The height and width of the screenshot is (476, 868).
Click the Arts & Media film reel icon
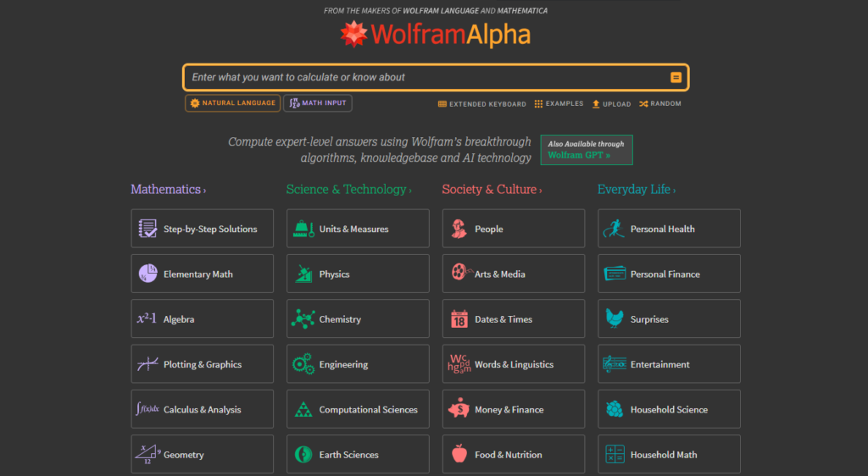[460, 272]
